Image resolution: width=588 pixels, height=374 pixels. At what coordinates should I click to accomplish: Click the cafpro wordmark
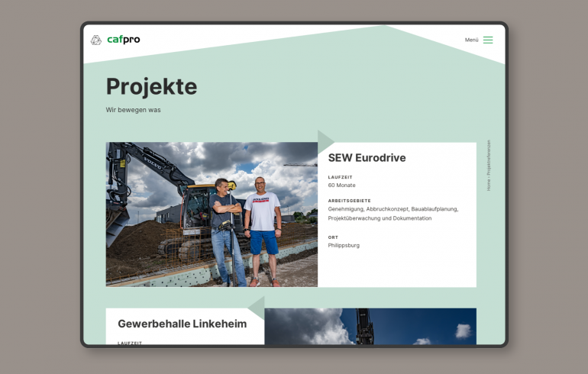124,40
